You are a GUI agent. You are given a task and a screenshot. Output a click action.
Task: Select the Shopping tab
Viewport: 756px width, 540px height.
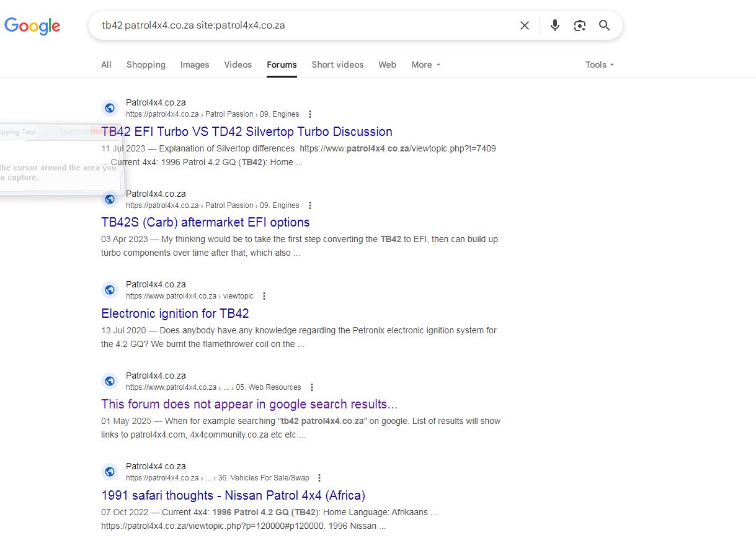point(146,65)
